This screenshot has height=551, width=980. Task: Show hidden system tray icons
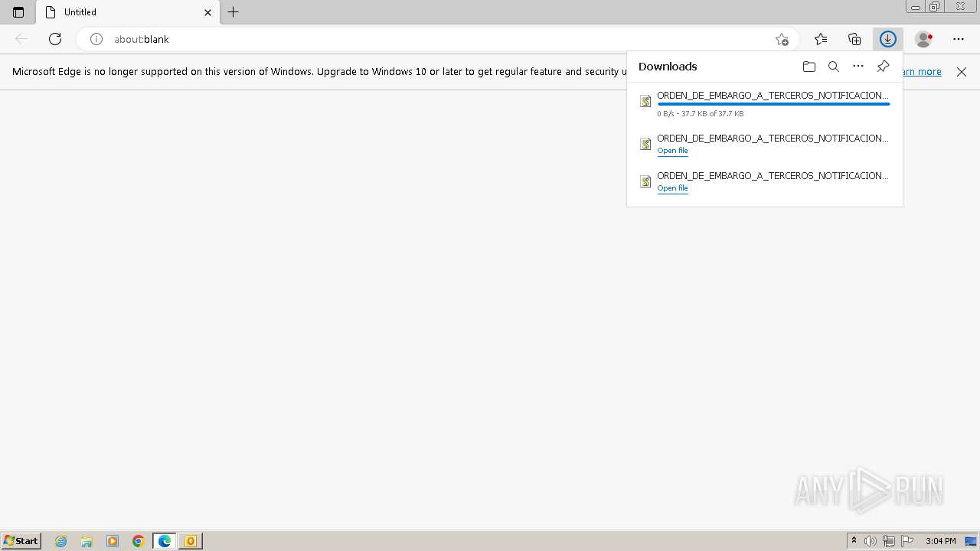click(854, 541)
